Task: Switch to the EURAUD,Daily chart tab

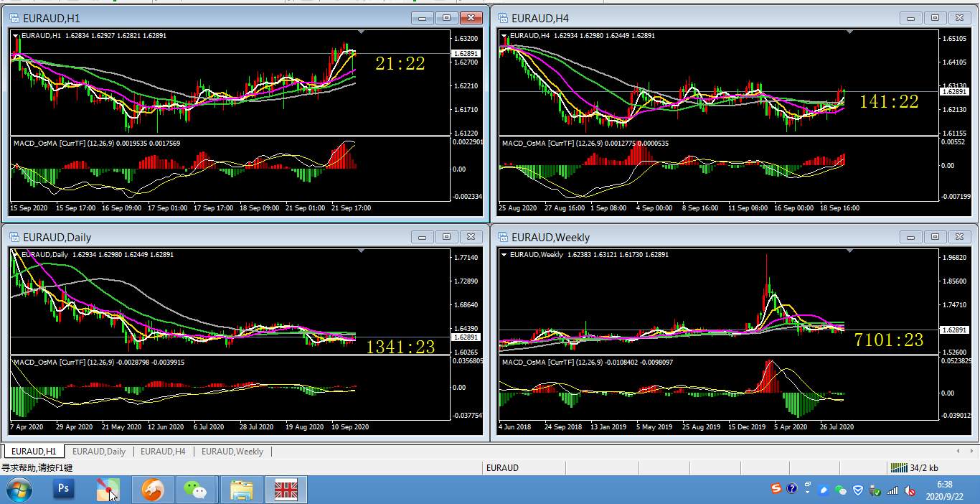Action: pyautogui.click(x=99, y=452)
